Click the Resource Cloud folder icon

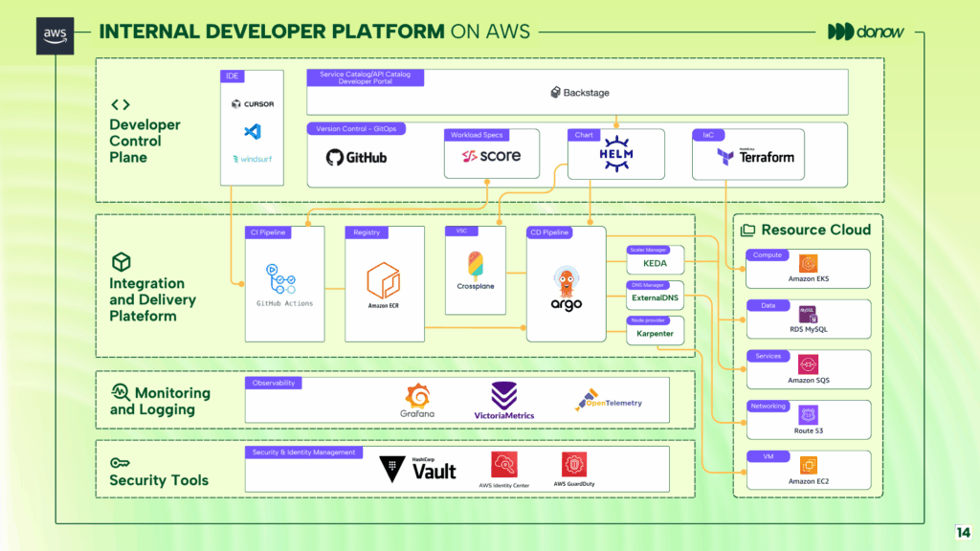pos(747,231)
